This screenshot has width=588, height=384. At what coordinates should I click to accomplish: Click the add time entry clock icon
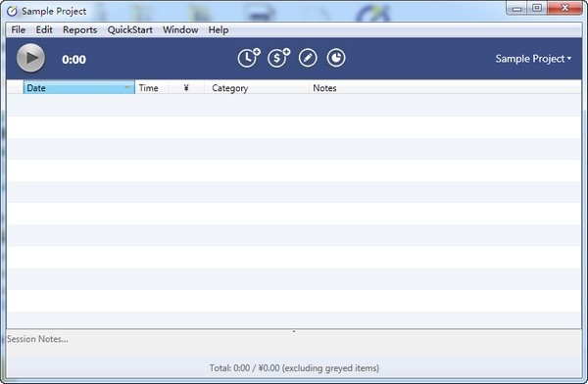pyautogui.click(x=249, y=58)
